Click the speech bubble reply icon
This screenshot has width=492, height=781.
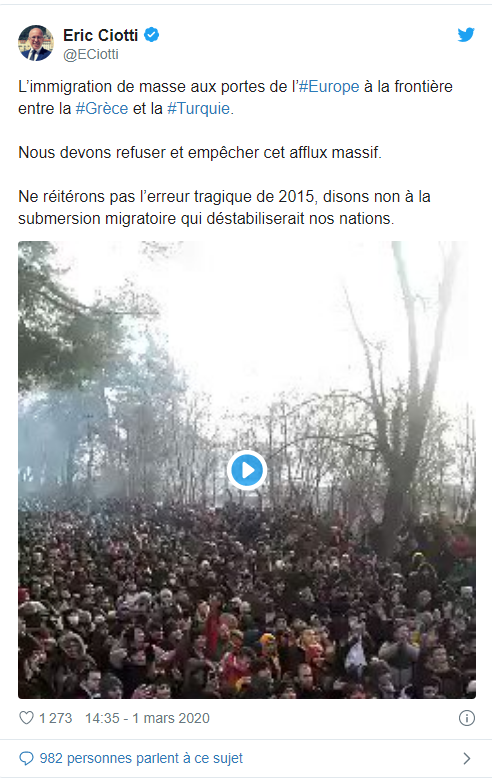pos(26,759)
